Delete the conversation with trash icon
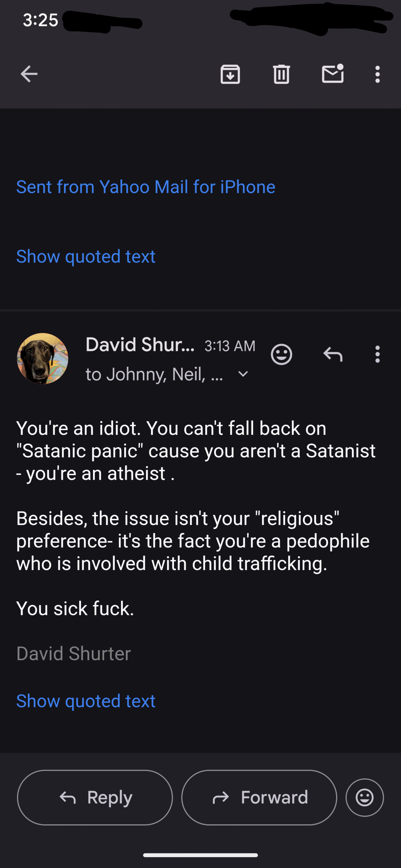The height and width of the screenshot is (868, 401). [x=282, y=74]
